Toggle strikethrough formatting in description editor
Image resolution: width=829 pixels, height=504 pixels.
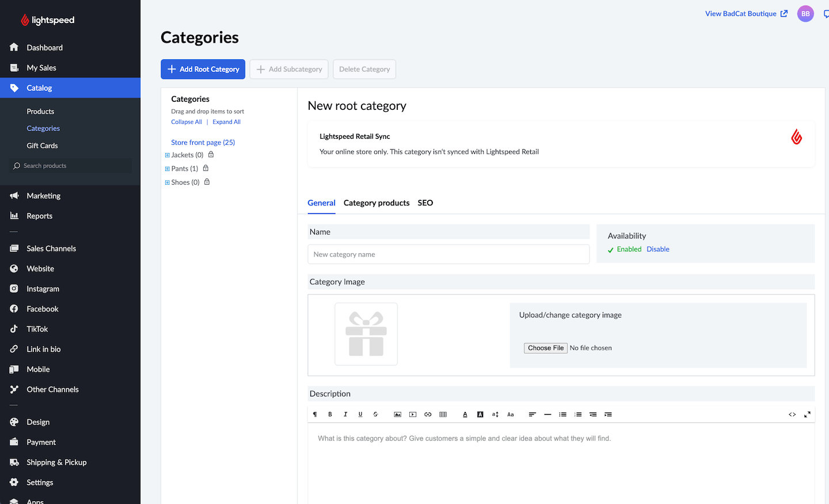(375, 414)
